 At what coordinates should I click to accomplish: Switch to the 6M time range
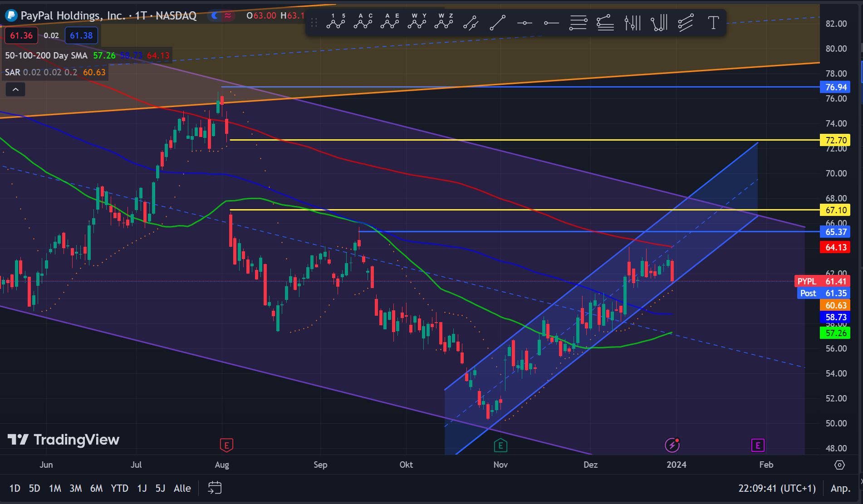pyautogui.click(x=96, y=489)
